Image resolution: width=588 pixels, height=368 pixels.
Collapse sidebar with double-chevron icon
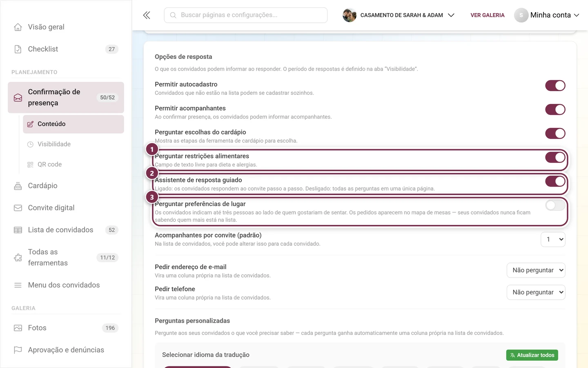(147, 15)
